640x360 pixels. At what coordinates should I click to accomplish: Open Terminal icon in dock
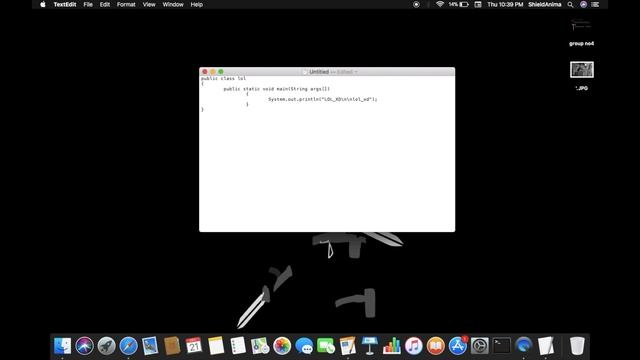click(502, 346)
